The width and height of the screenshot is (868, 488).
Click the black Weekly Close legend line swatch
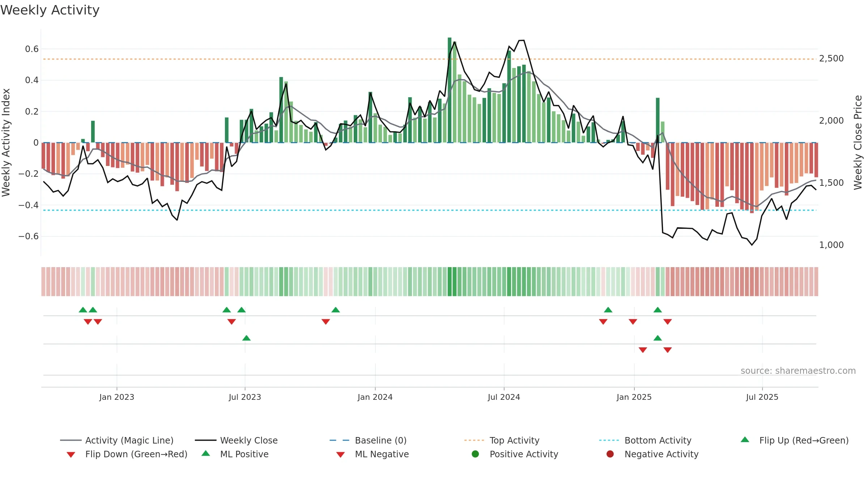click(x=206, y=440)
